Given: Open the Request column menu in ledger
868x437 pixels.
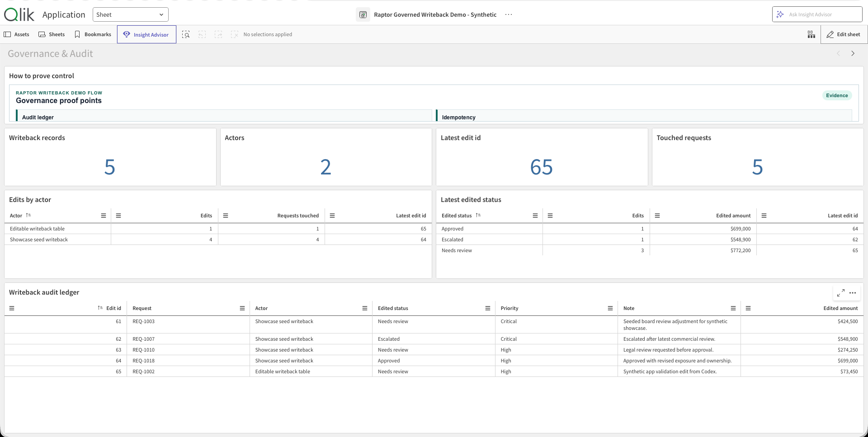Looking at the screenshot, I should coord(242,308).
